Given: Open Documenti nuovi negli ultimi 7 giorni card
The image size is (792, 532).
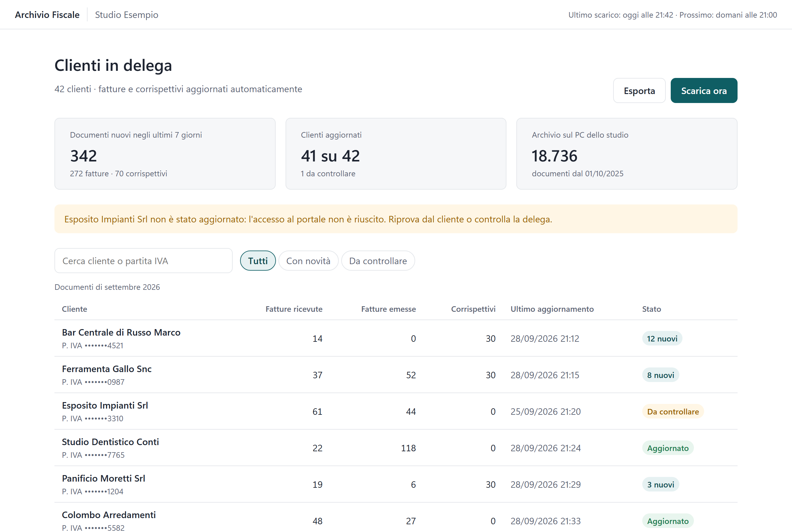Looking at the screenshot, I should click(x=165, y=154).
